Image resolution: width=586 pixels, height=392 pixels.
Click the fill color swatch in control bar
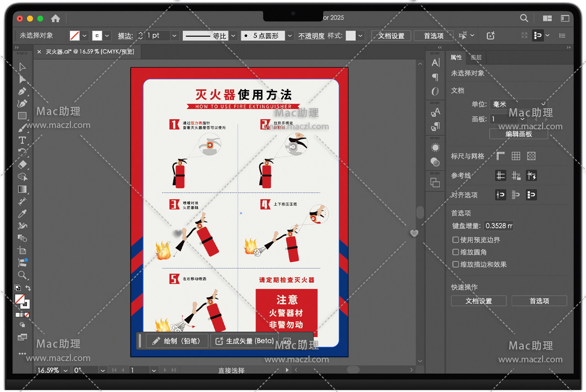pos(75,36)
